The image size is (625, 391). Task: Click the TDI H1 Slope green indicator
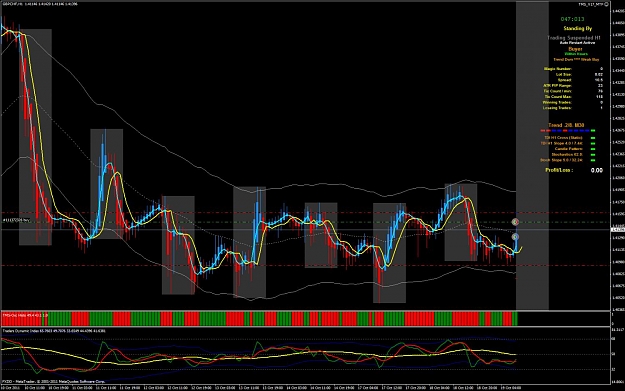pyautogui.click(x=593, y=143)
